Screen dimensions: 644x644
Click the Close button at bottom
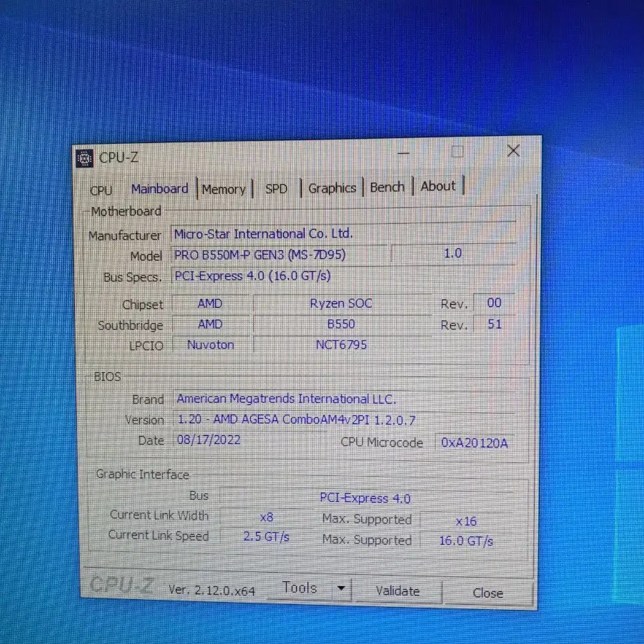pyautogui.click(x=488, y=593)
